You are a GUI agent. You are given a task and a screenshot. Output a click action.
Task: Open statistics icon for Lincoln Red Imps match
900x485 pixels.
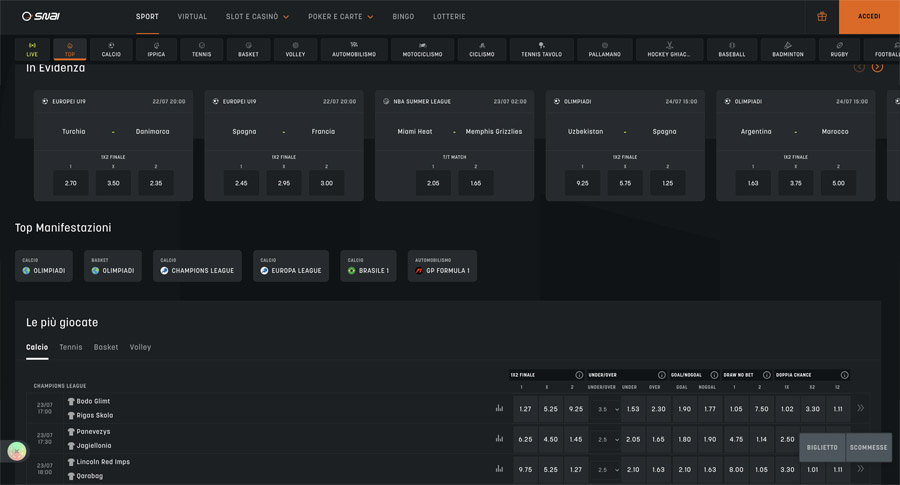click(x=499, y=469)
